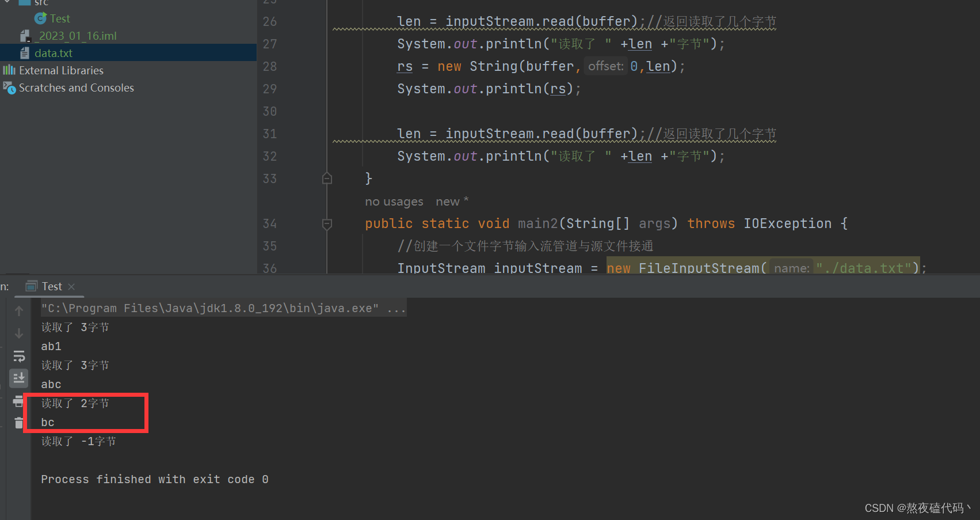Screen dimensions: 980x520
Task: Click the up arrow in run console
Action: click(19, 311)
